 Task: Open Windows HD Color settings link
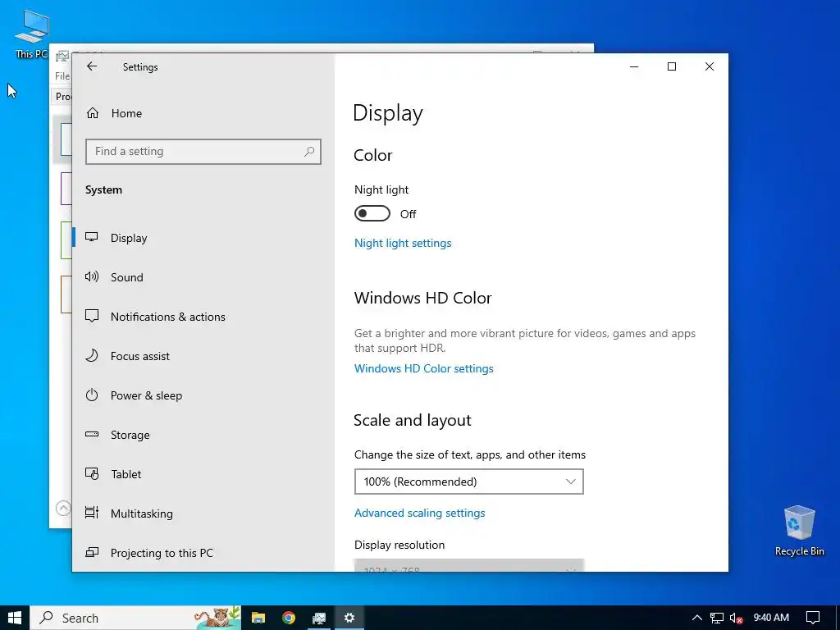pyautogui.click(x=424, y=368)
